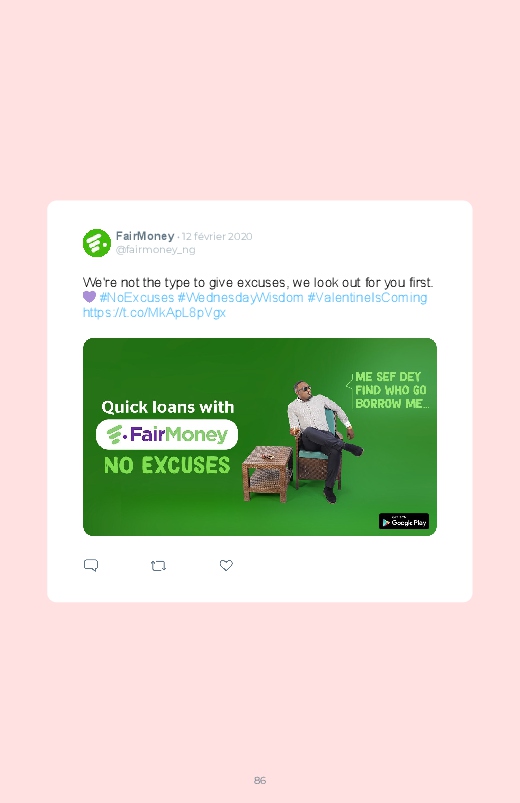Like the tweet with the heart icon
Viewport: 520px width, 803px height.
click(x=226, y=565)
